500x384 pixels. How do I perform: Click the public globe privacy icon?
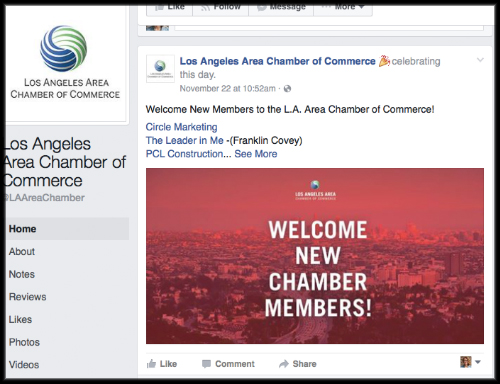[x=287, y=89]
